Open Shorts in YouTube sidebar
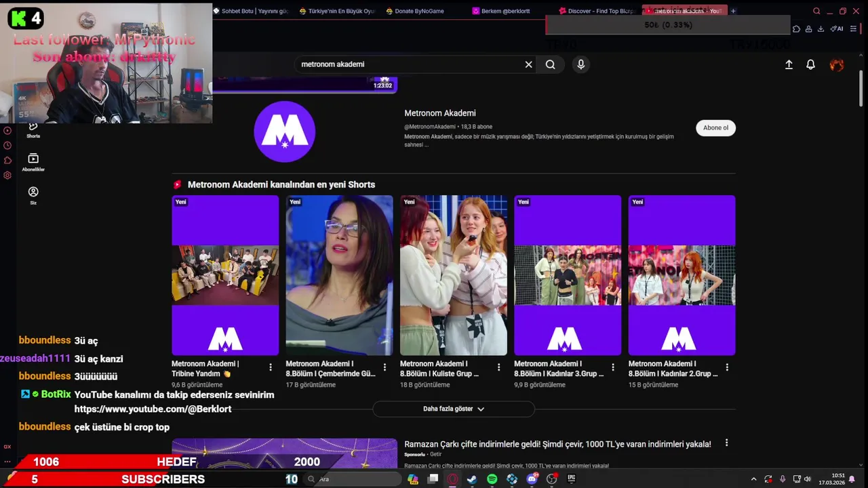 33,130
